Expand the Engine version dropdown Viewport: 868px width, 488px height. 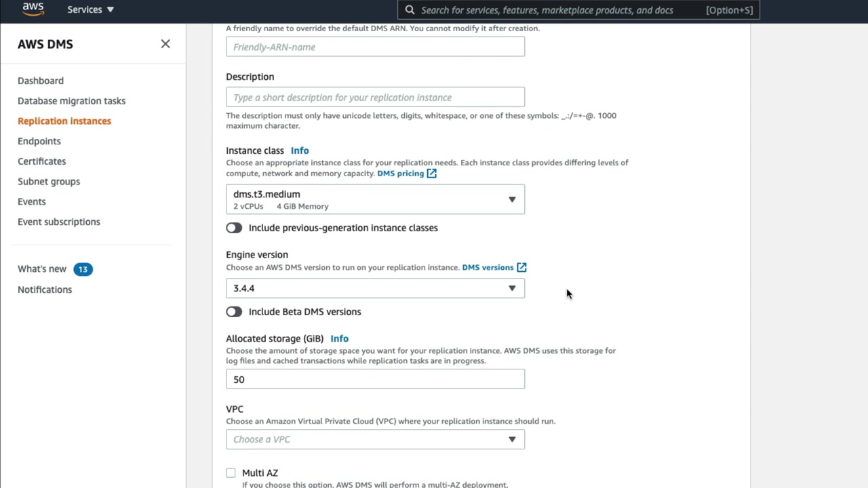(375, 289)
